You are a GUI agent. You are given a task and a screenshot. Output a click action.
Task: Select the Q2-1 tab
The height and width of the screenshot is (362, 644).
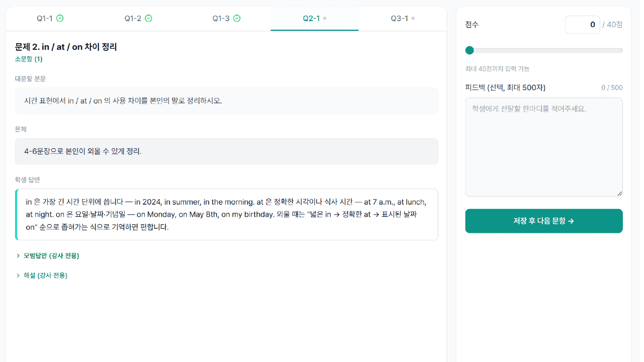coord(314,19)
